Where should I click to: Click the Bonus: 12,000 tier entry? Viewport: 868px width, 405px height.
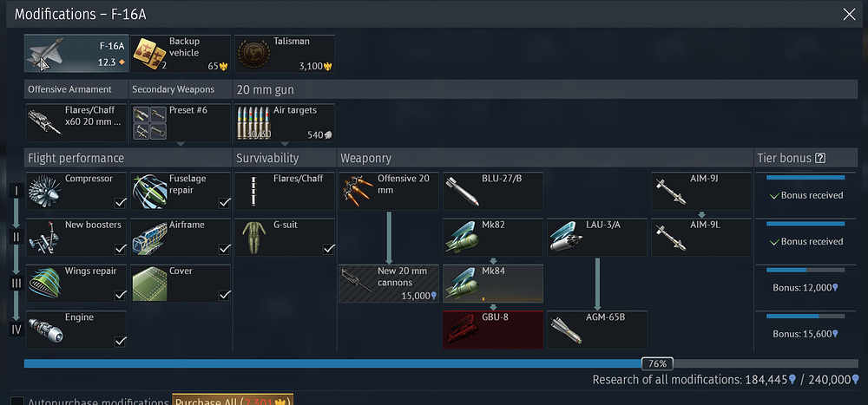(x=806, y=288)
